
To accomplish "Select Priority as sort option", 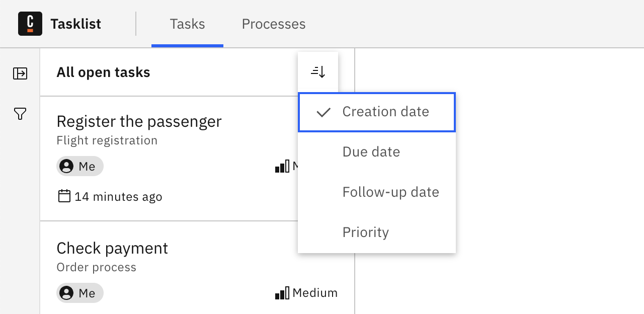I will (365, 232).
